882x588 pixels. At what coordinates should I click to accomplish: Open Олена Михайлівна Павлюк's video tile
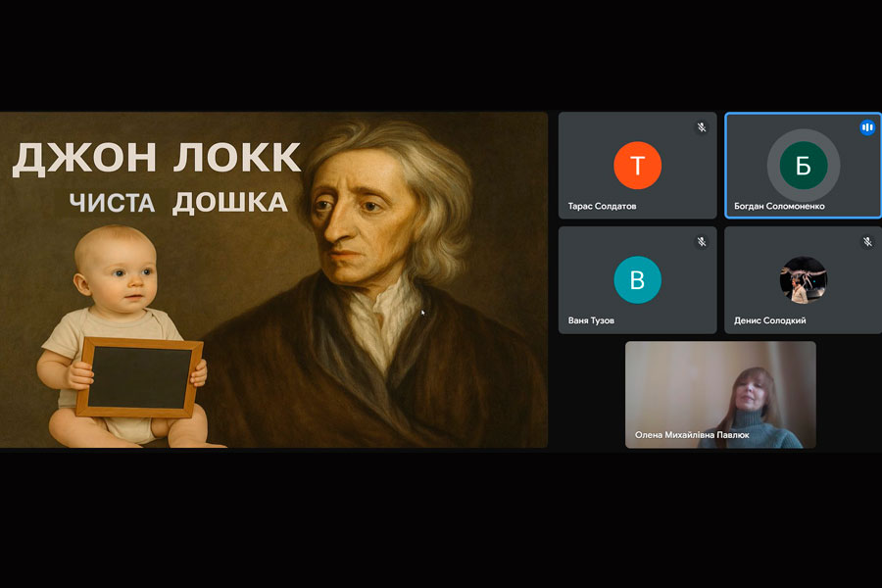[x=720, y=394]
